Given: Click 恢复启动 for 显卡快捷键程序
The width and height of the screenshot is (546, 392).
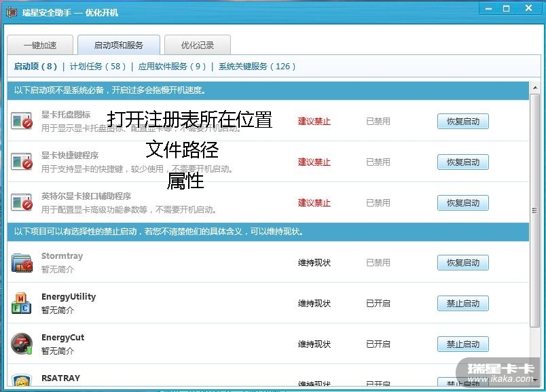Looking at the screenshot, I should coord(462,162).
